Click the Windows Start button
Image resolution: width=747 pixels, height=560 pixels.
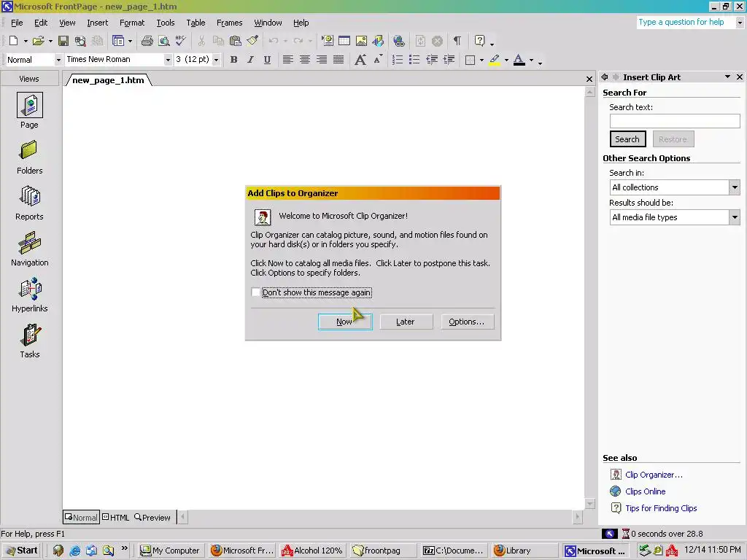point(22,551)
